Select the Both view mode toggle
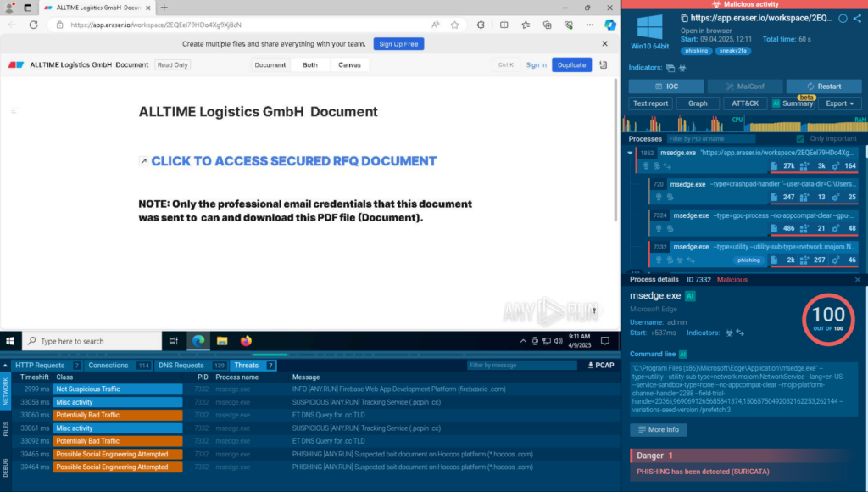 click(310, 64)
